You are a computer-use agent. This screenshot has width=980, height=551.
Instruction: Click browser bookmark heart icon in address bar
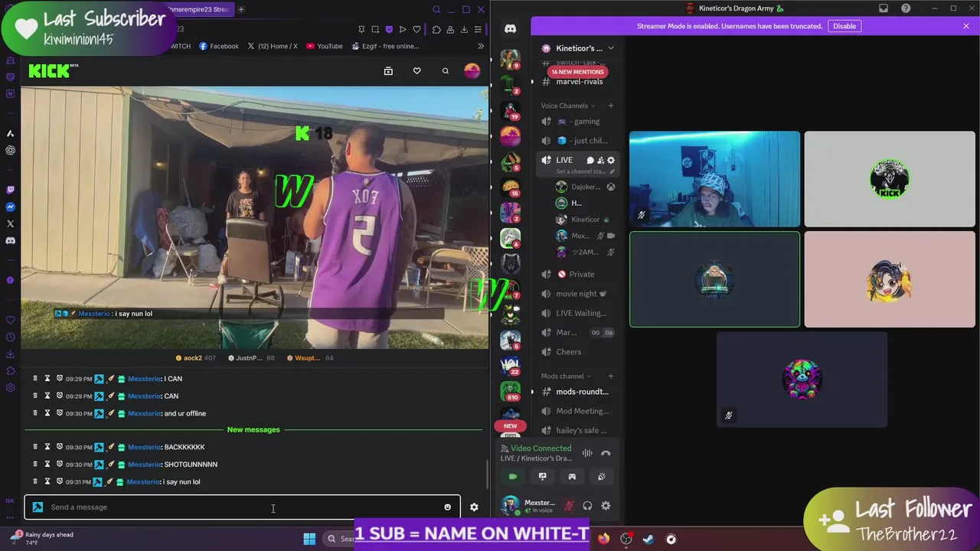click(416, 29)
